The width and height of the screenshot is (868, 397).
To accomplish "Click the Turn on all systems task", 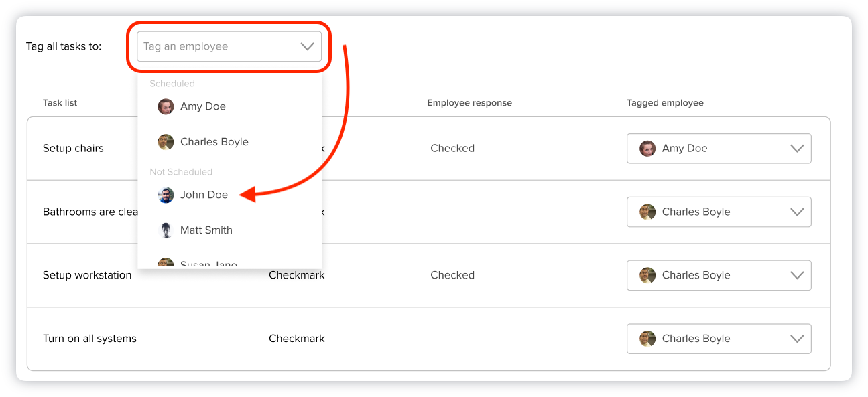I will [x=90, y=339].
